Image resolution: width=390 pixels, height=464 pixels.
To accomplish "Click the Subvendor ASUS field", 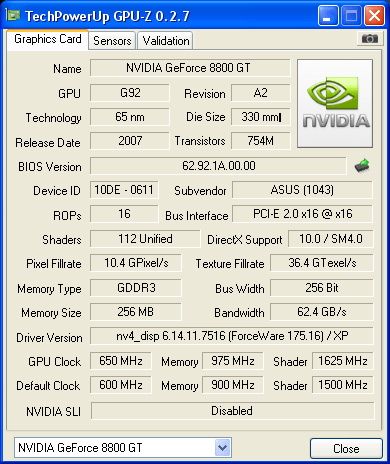I will click(302, 190).
